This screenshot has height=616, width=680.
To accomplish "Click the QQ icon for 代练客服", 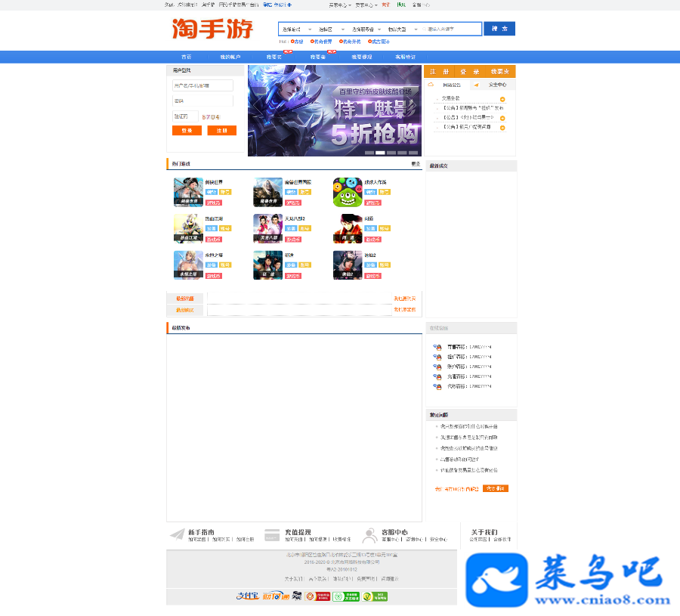I will (x=437, y=386).
